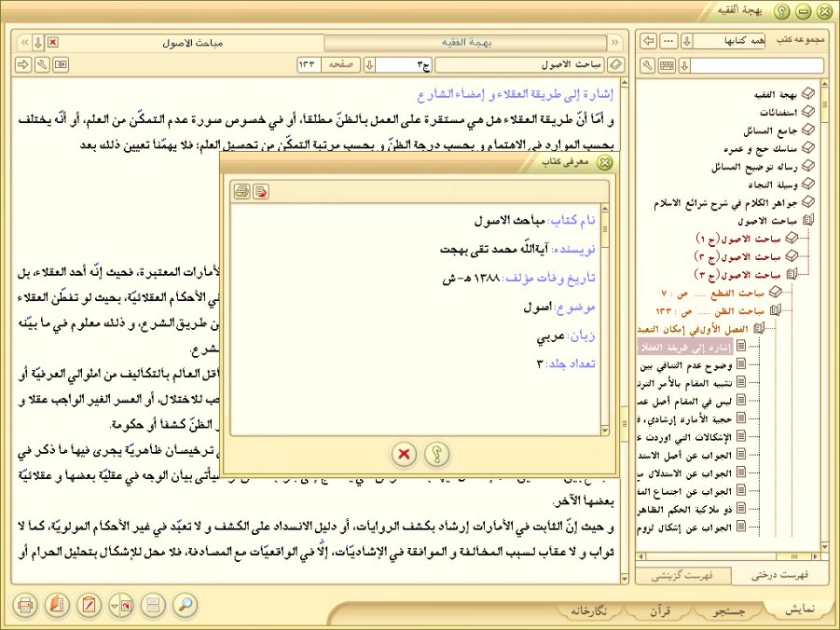Image resolution: width=840 pixels, height=630 pixels.
Task: Click the book title field مباحث الاصول
Action: (519, 65)
